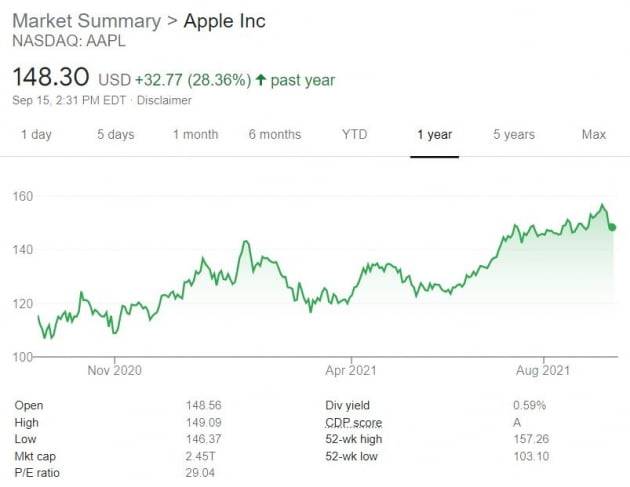Click the current price dot on chart
The width and height of the screenshot is (630, 487).
click(611, 227)
